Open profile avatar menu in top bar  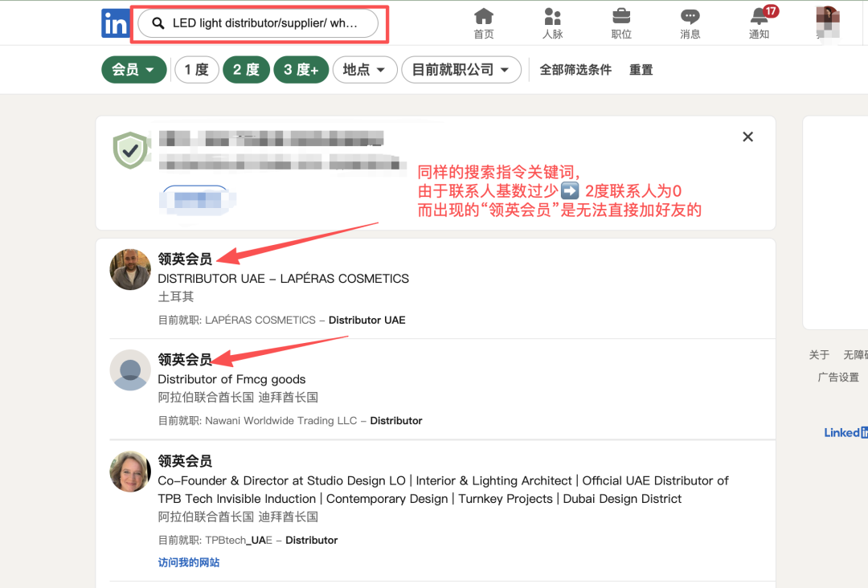pyautogui.click(x=828, y=22)
